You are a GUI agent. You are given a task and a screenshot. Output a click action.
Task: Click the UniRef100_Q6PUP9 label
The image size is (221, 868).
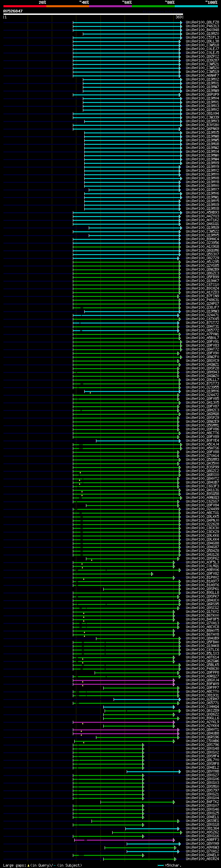[202, 95]
